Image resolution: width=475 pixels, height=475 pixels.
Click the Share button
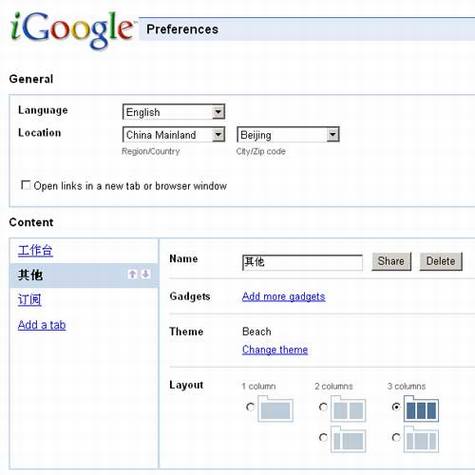pos(391,261)
